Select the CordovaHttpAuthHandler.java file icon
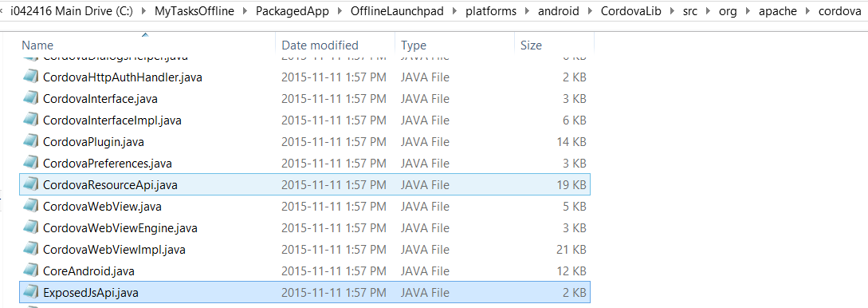The image size is (868, 308). (30, 77)
